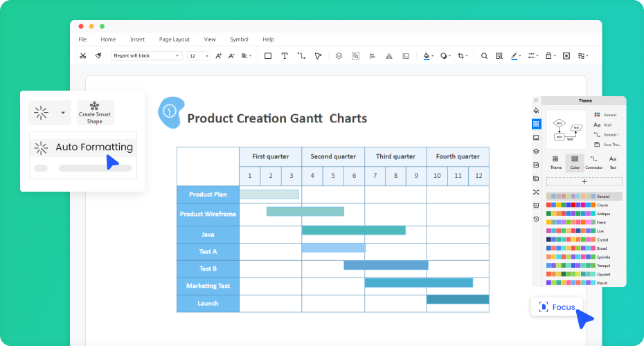Open the Layers icon in right sidebar
Image resolution: width=644 pixels, height=346 pixels.
tap(536, 152)
